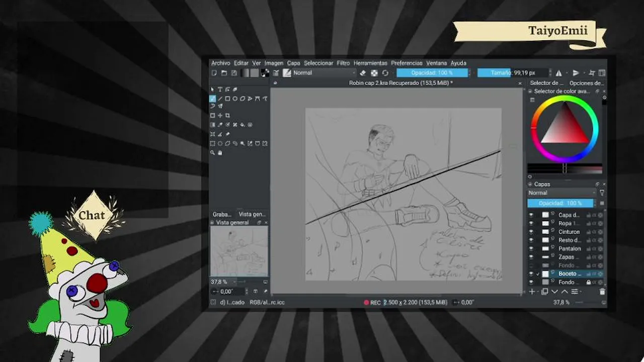This screenshot has height=362, width=644.
Task: Select the Fill bucket tool
Action: 242,125
